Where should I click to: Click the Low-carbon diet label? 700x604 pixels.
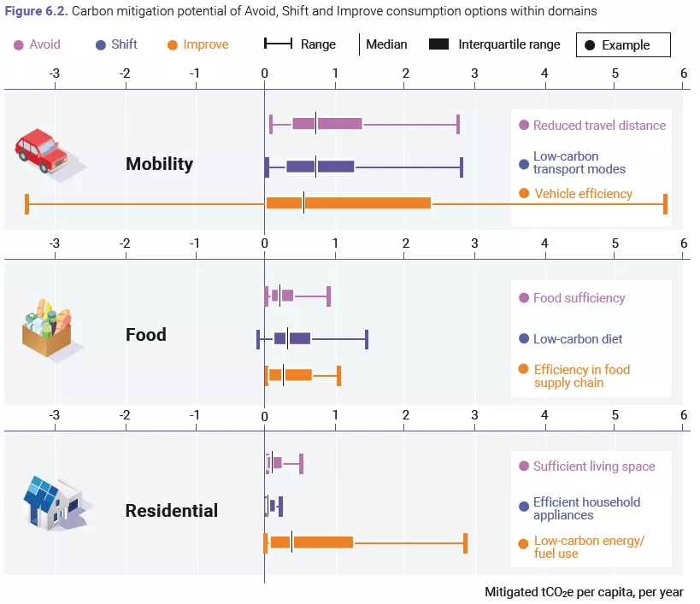578,339
